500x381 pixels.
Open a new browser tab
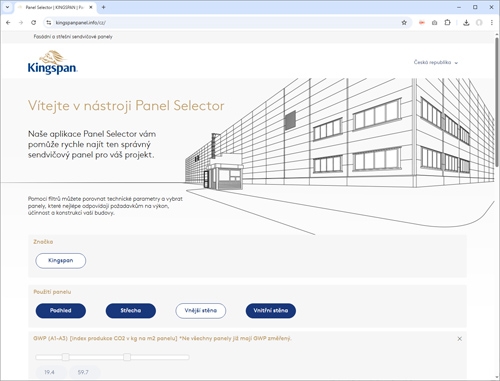103,7
